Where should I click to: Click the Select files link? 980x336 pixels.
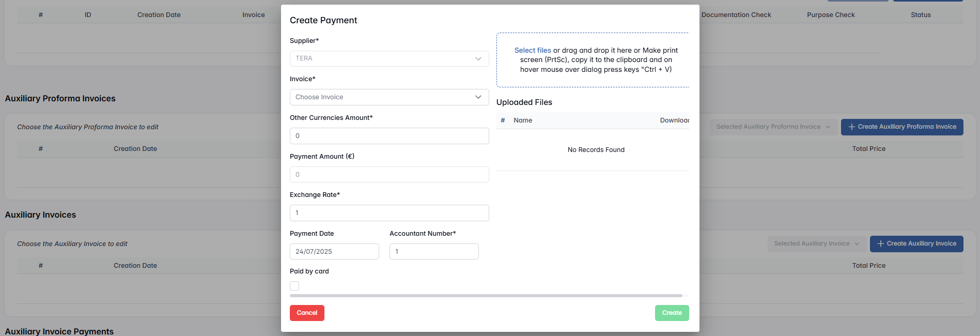tap(532, 51)
